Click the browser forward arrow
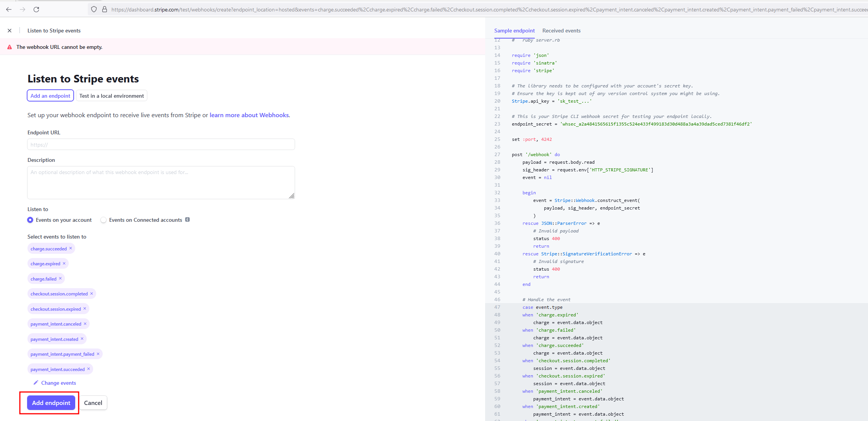Image resolution: width=868 pixels, height=421 pixels. [23, 10]
